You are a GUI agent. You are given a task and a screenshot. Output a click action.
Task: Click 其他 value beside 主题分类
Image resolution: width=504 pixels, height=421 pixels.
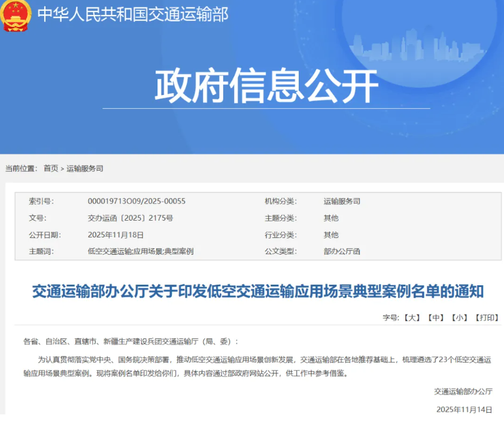click(x=331, y=218)
